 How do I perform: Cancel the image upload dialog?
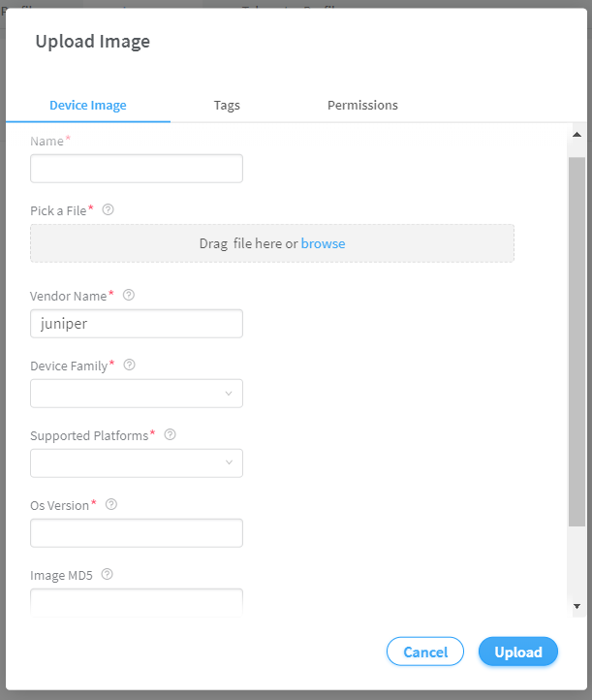[425, 652]
